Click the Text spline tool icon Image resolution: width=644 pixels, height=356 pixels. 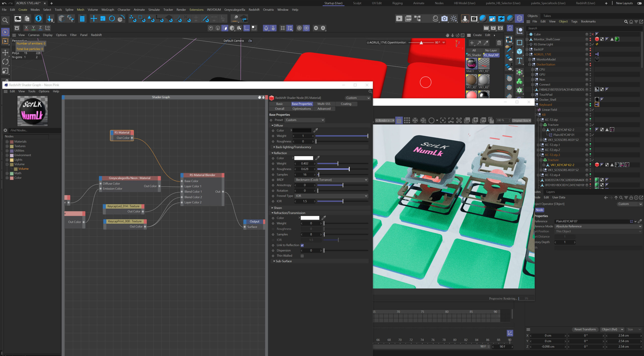pyautogui.click(x=519, y=61)
